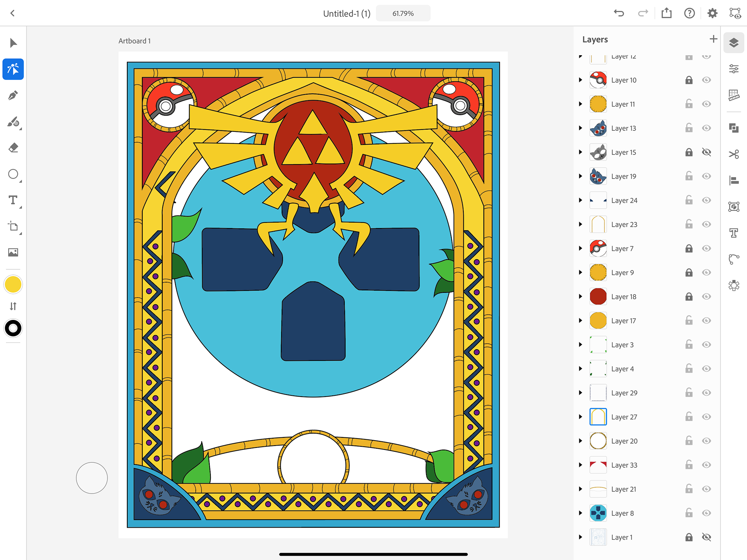Expand Layer 13 disclosure triangle
Screen dimensions: 747x560
click(580, 128)
